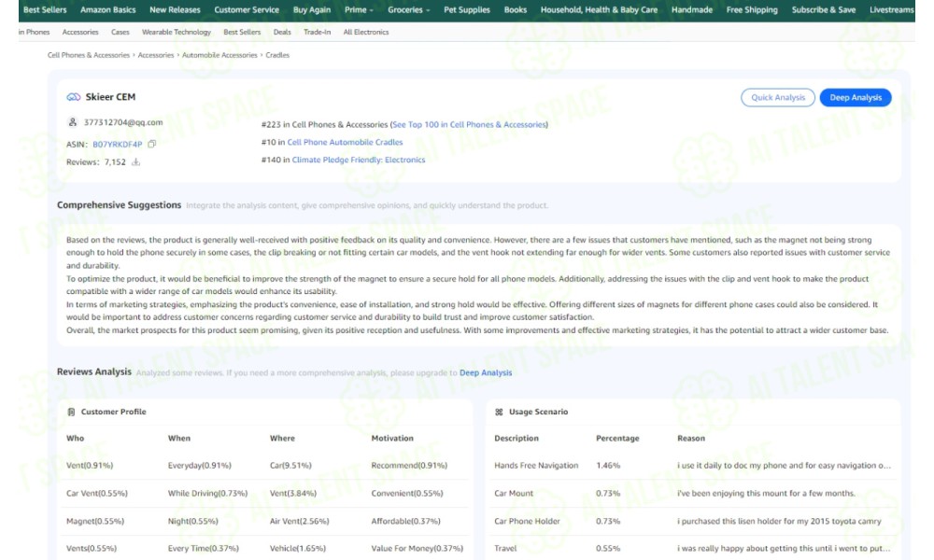The width and height of the screenshot is (934, 560).
Task: Select Hands Free Navigation usage row
Action: tap(693, 466)
